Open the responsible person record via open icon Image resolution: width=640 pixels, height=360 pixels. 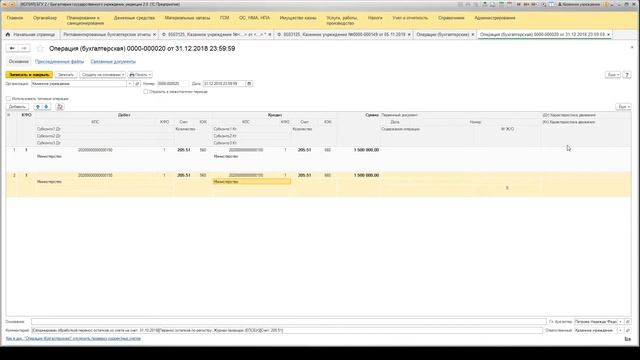[628, 330]
